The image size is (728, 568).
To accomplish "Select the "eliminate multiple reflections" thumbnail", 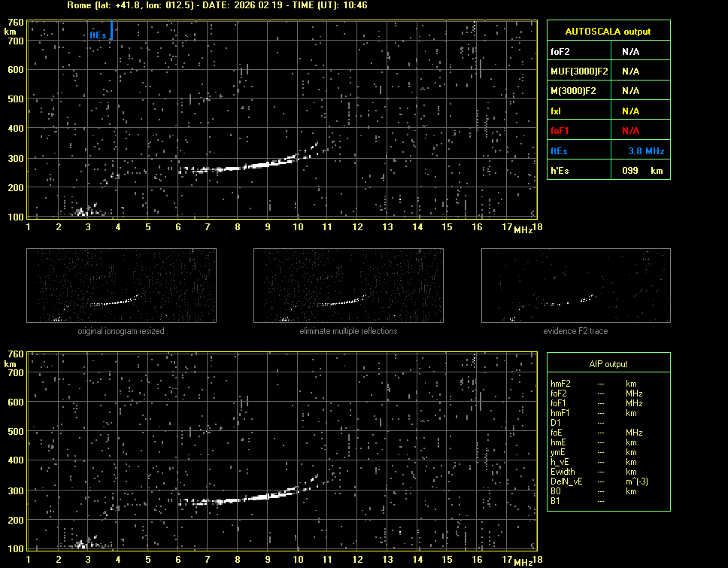I will (x=348, y=285).
